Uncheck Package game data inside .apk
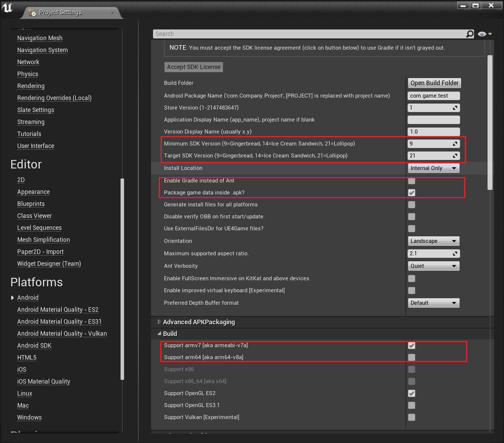The image size is (504, 443). pyautogui.click(x=411, y=193)
